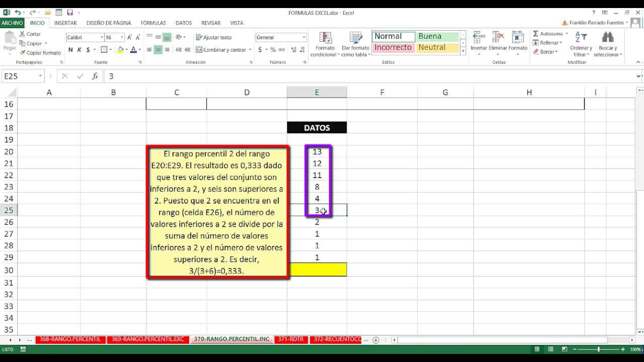This screenshot has width=644, height=362.
Task: Select the Neutral cell style
Action: click(437, 48)
